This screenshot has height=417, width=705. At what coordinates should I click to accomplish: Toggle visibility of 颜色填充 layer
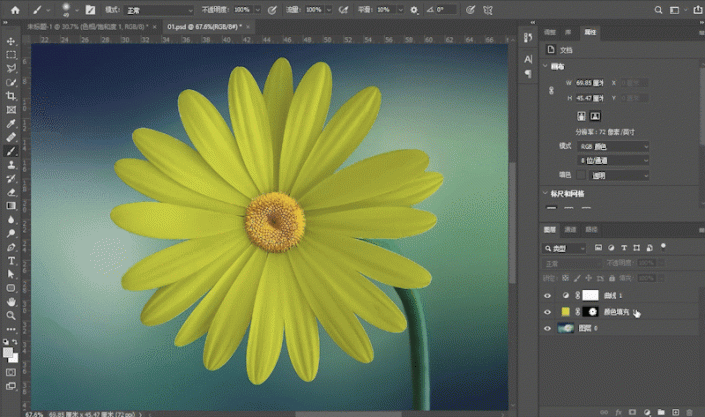click(x=547, y=312)
